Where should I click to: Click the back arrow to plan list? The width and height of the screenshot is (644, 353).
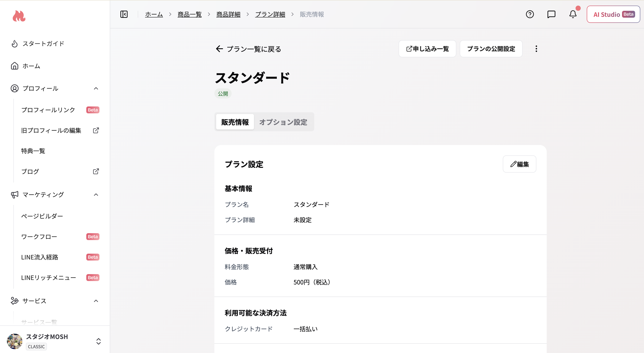point(219,49)
